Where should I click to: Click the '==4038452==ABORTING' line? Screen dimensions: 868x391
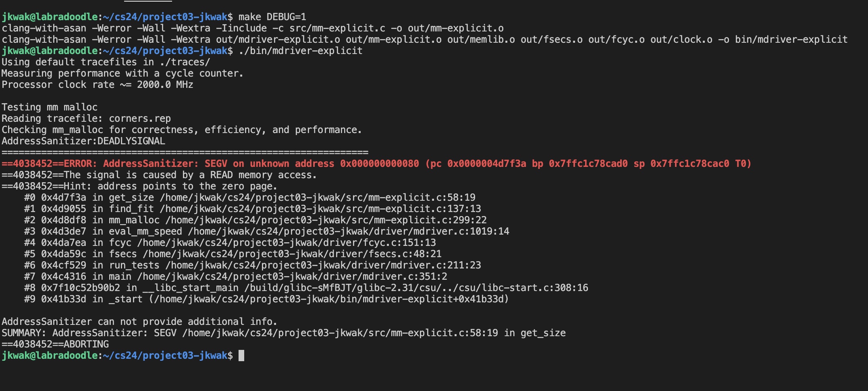pyautogui.click(x=55, y=344)
